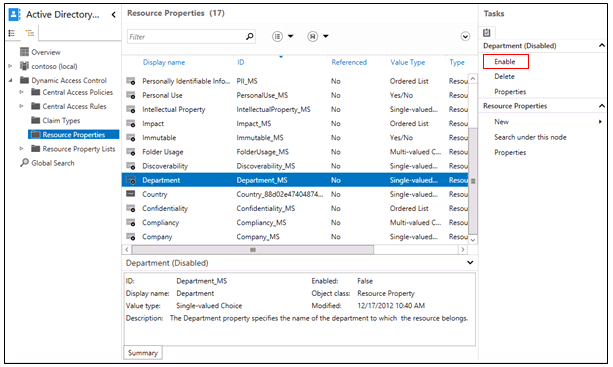This screenshot has height=367, width=613.
Task: Select the Department row in list
Action: 295,180
